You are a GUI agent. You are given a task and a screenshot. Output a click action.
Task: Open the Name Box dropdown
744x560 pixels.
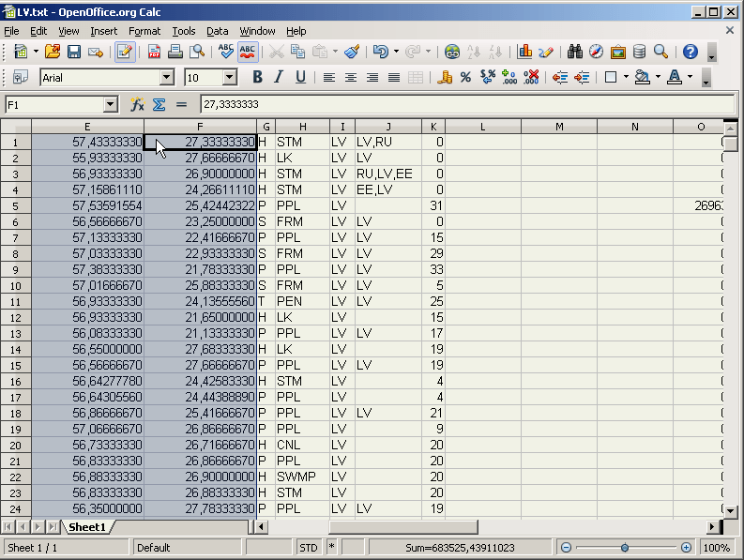(111, 104)
